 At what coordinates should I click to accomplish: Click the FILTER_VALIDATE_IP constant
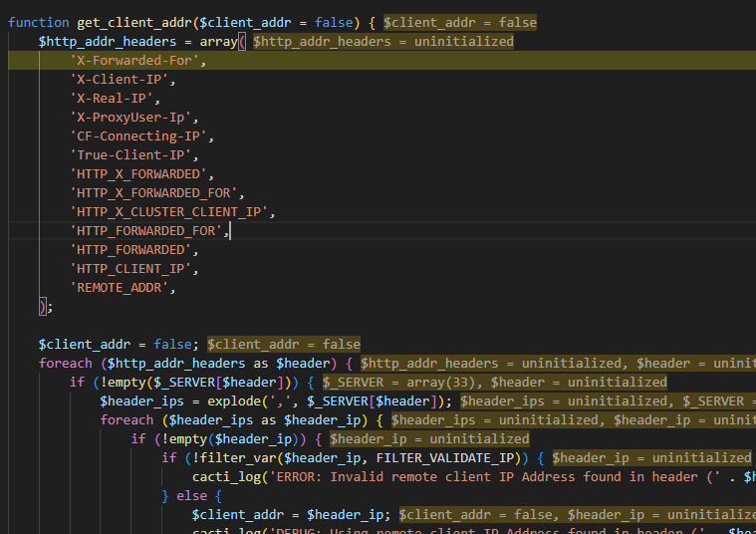coord(445,457)
